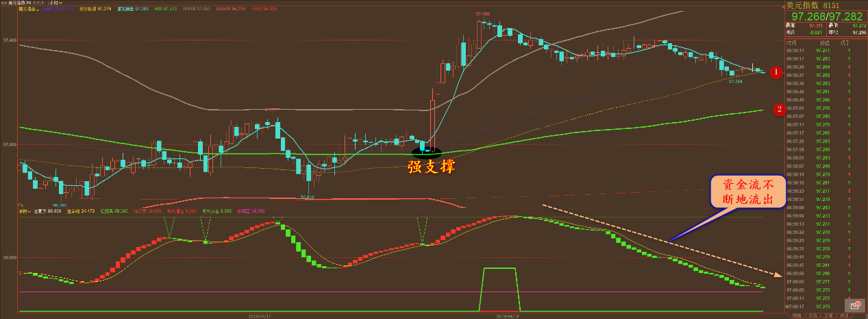
Task: Switch to the 明细 tab
Action: (x=797, y=316)
